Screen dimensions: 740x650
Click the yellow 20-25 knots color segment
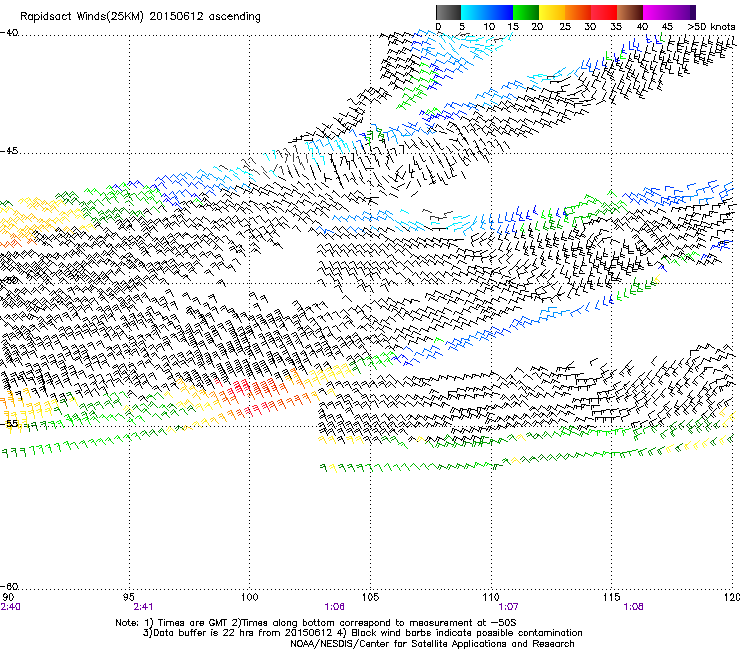pos(552,12)
